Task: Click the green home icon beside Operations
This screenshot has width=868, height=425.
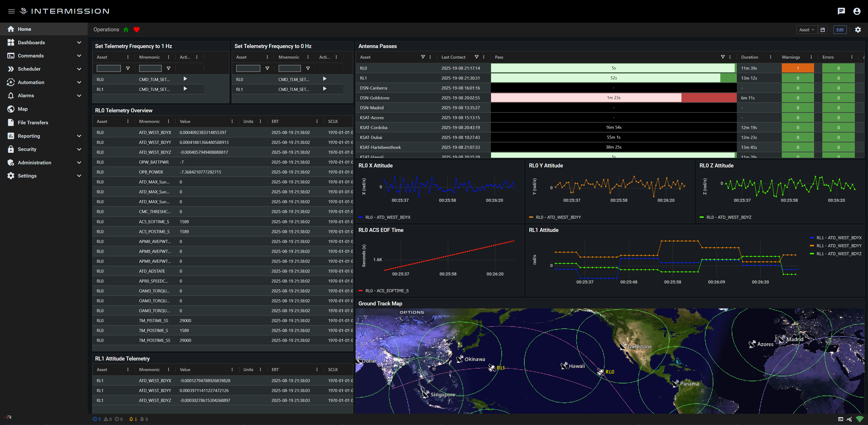Action: 126,30
